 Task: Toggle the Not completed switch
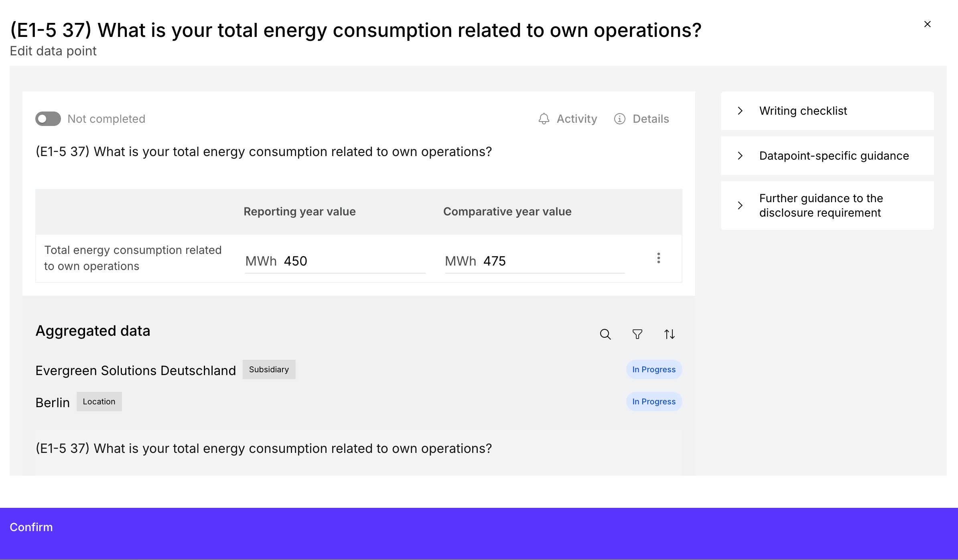pos(48,119)
